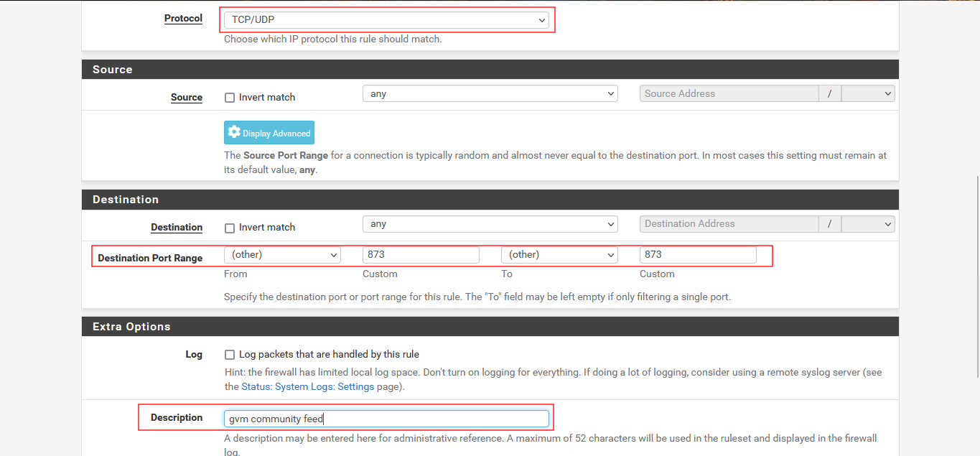Expand the Destination subnet mask dropdown
The width and height of the screenshot is (980, 456).
tap(867, 224)
